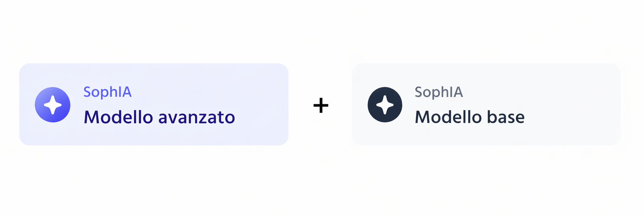Select the Modello avanzato card
The image size is (644, 215).
[x=154, y=104]
